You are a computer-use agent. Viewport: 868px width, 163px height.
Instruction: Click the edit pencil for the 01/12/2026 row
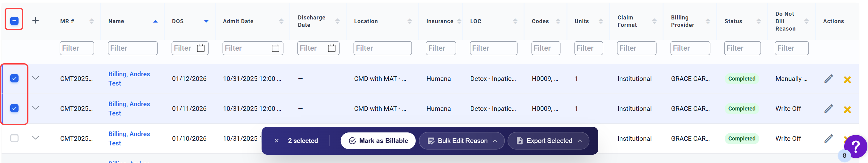click(828, 79)
